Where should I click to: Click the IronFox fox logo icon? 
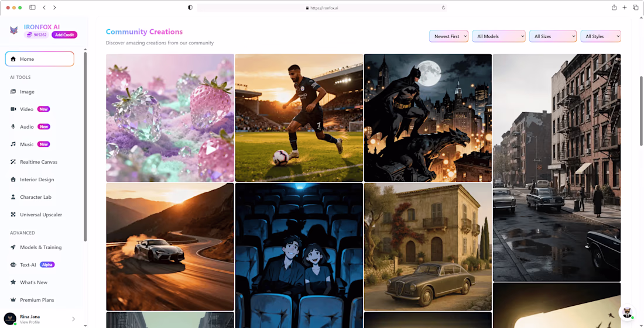pyautogui.click(x=13, y=31)
